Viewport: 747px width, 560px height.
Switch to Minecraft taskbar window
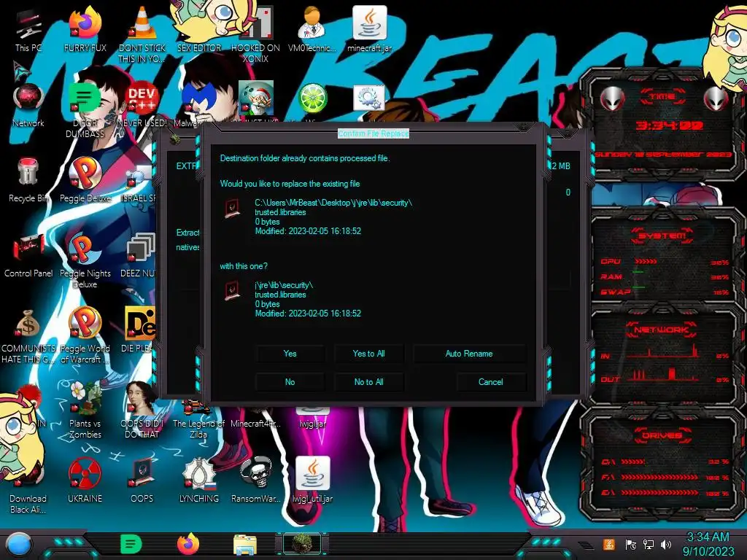(x=302, y=544)
